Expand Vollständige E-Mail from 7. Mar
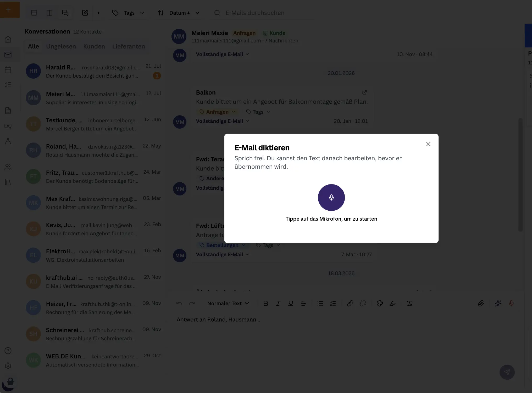The height and width of the screenshot is (393, 532). point(222,254)
